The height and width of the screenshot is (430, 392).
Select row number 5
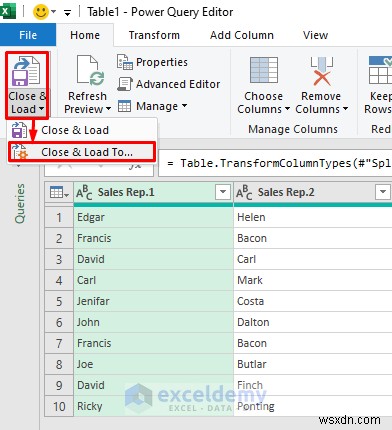pyautogui.click(x=59, y=301)
